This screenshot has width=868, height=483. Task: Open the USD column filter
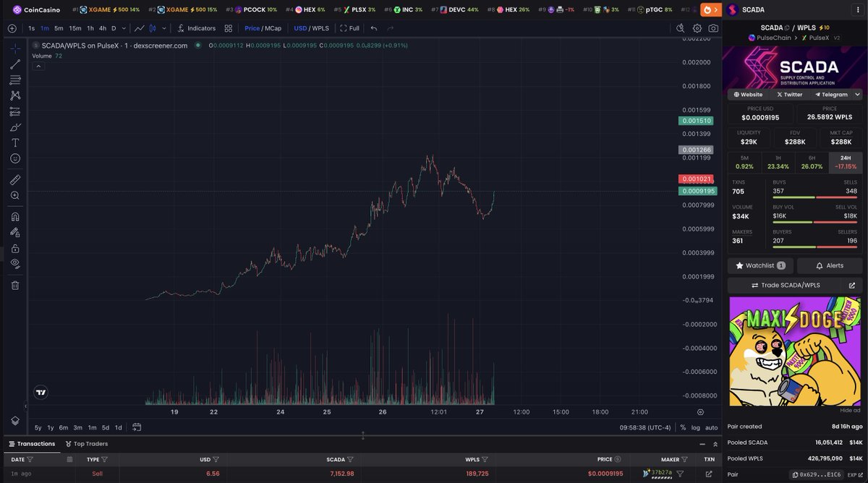coord(216,459)
